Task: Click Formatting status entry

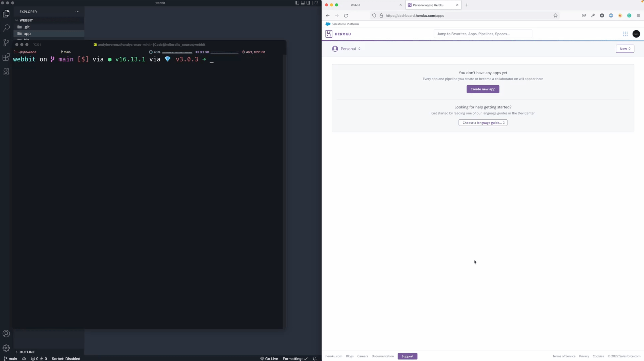Action: 295,358
